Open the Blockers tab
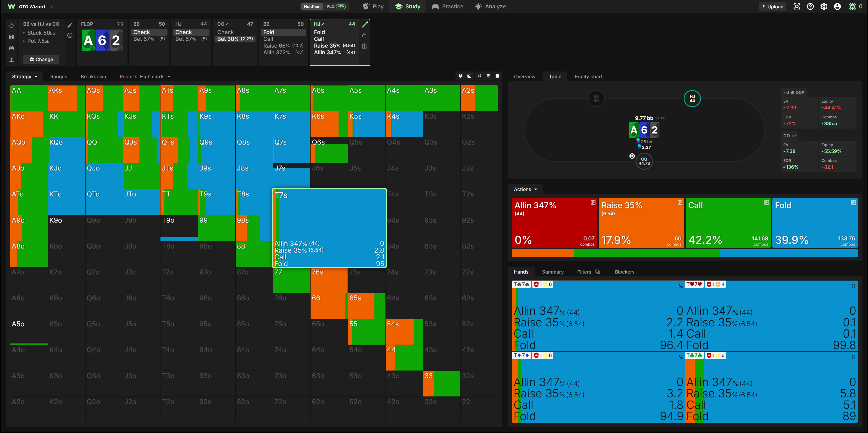 pos(624,272)
